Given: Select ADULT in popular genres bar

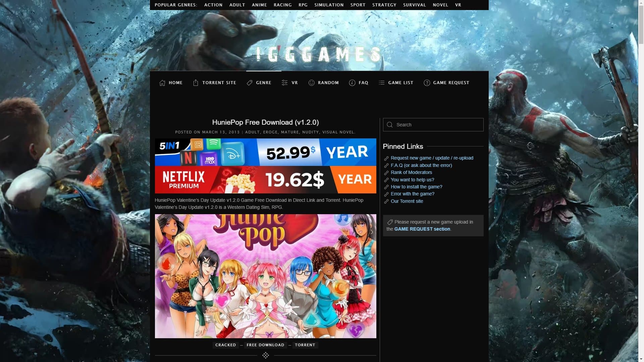Looking at the screenshot, I should click(237, 5).
